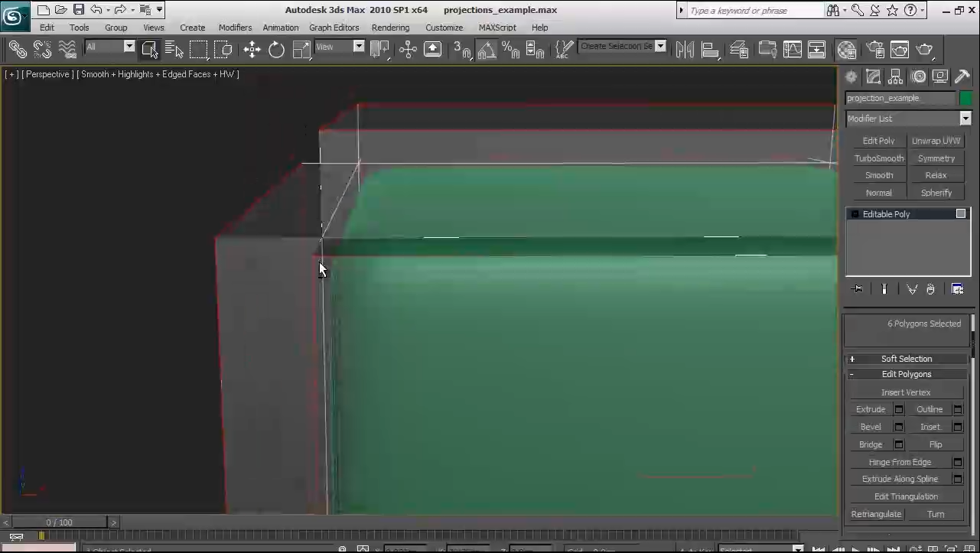Image resolution: width=980 pixels, height=553 pixels.
Task: Toggle Angle Snap in main toolbar
Action: [486, 50]
